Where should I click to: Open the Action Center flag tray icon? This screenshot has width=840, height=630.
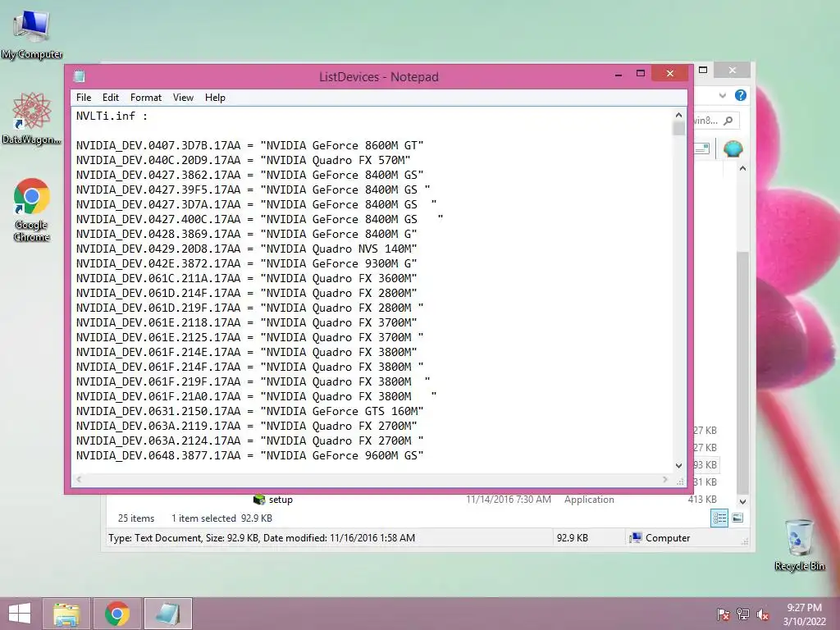723,614
